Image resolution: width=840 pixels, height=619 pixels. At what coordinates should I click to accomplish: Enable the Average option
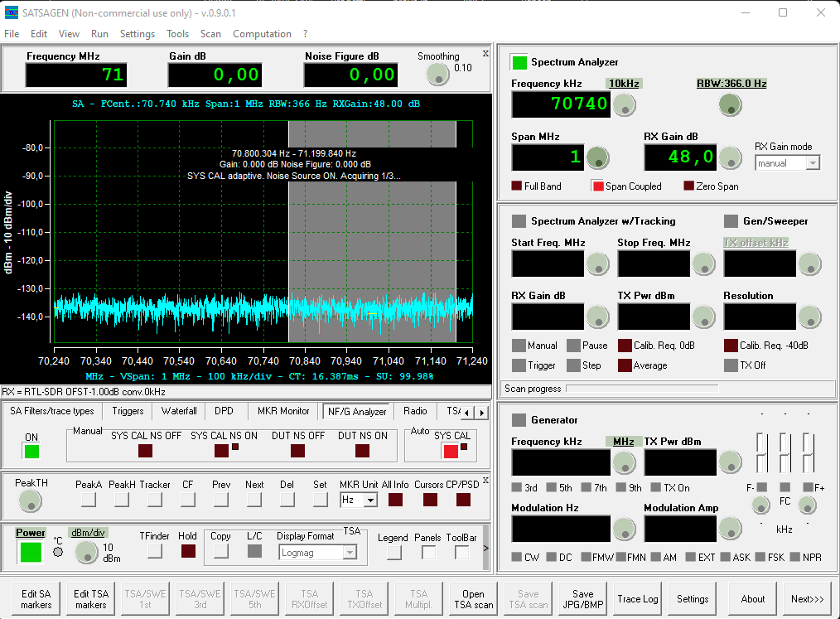[x=625, y=365]
